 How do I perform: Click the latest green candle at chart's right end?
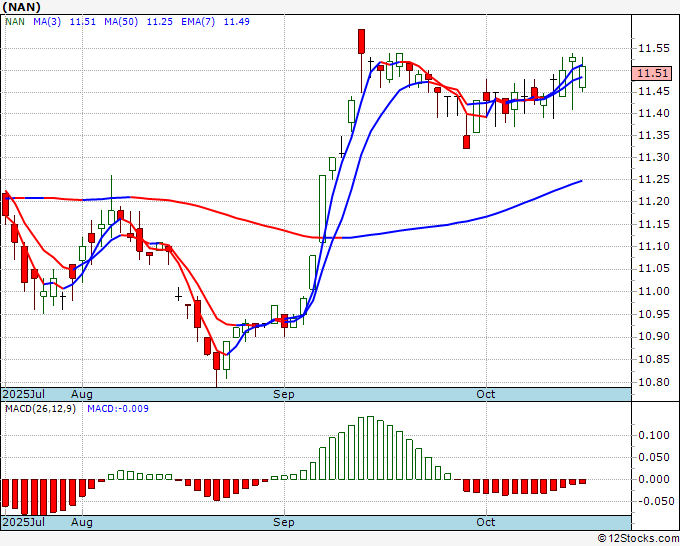[x=582, y=77]
